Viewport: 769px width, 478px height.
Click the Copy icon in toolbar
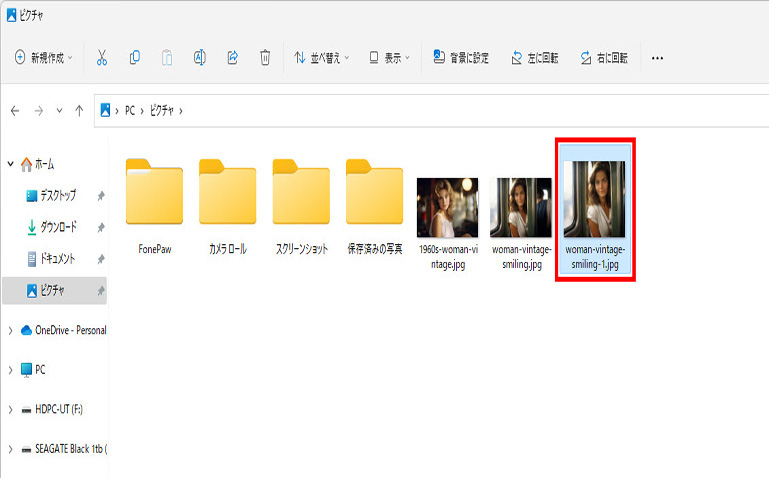click(134, 58)
